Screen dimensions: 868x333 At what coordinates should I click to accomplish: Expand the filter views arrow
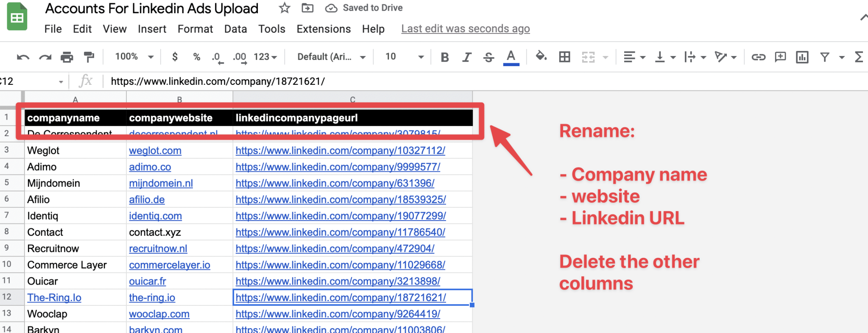[842, 57]
